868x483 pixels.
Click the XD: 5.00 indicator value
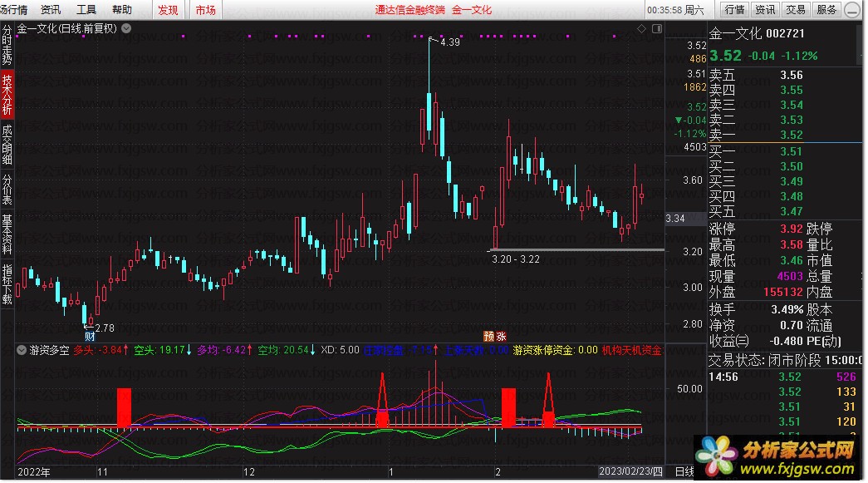(340, 350)
